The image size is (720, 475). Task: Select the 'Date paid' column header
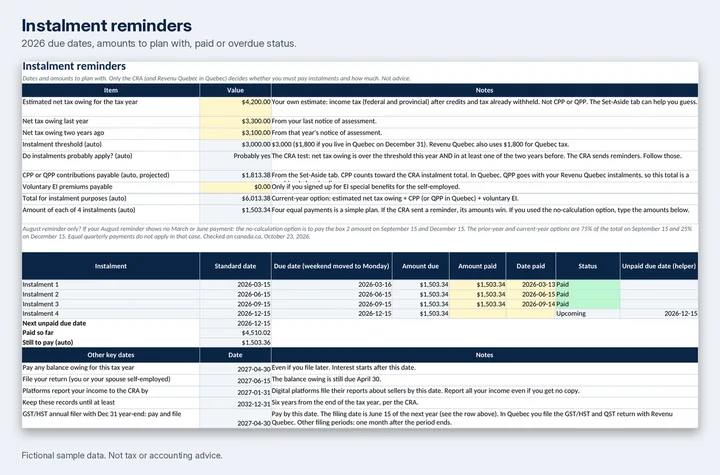[x=531, y=266]
